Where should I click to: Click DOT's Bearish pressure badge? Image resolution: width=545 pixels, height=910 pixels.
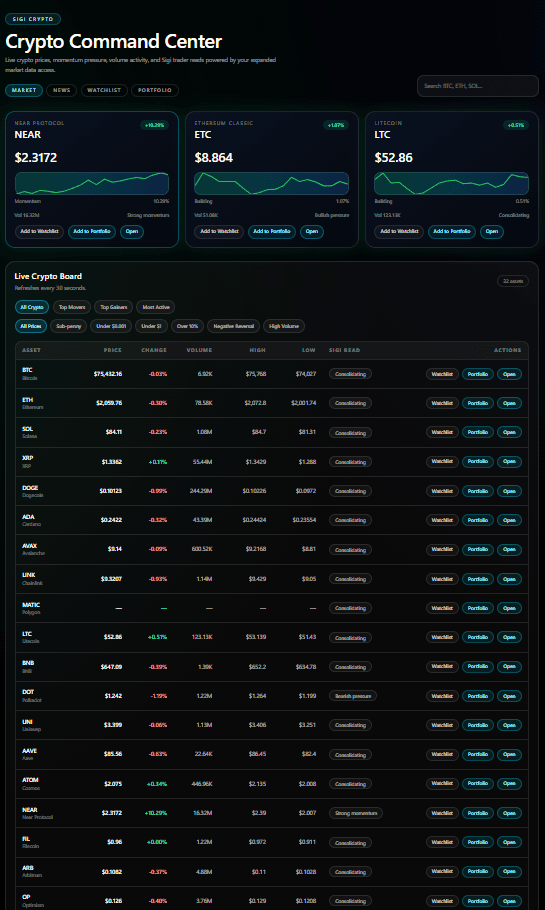(352, 696)
